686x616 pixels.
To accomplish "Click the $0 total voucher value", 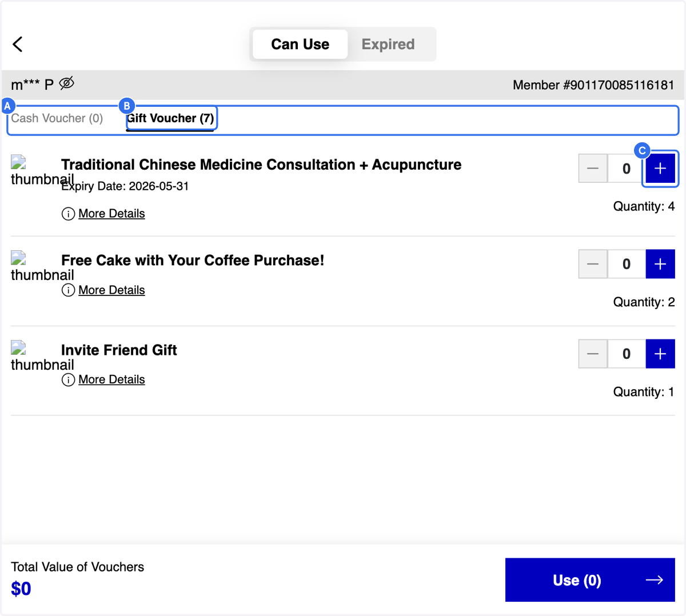I will click(21, 589).
